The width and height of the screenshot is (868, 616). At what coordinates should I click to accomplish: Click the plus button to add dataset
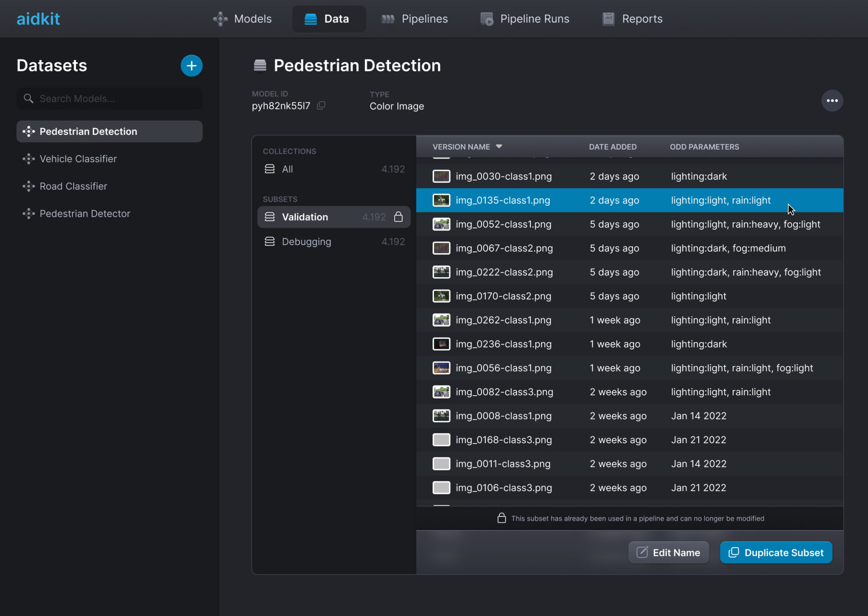click(x=191, y=66)
